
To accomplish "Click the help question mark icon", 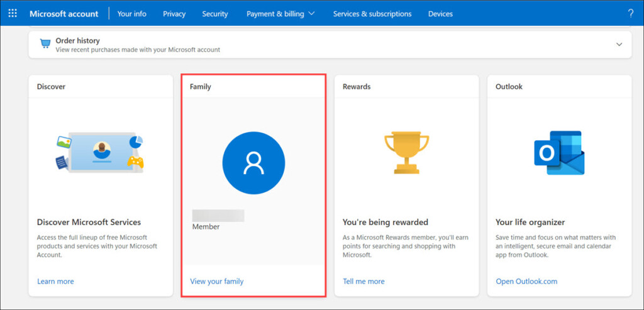I will pos(631,13).
